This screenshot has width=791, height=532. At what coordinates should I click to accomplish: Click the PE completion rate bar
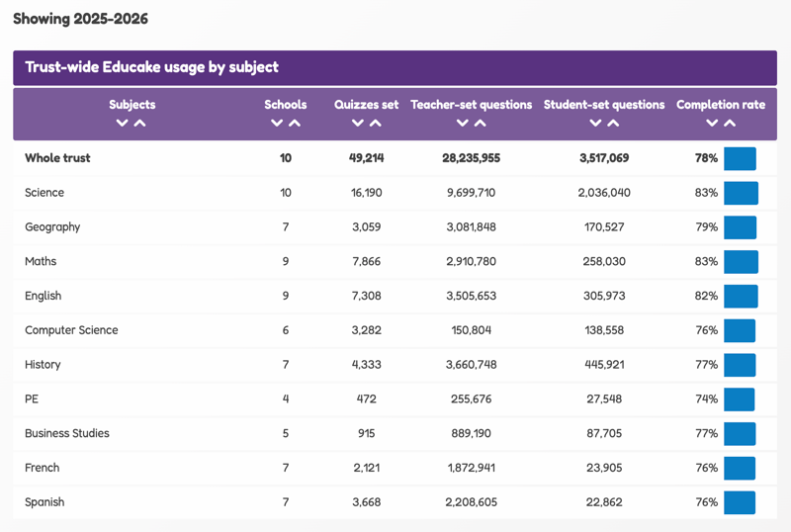coord(739,399)
